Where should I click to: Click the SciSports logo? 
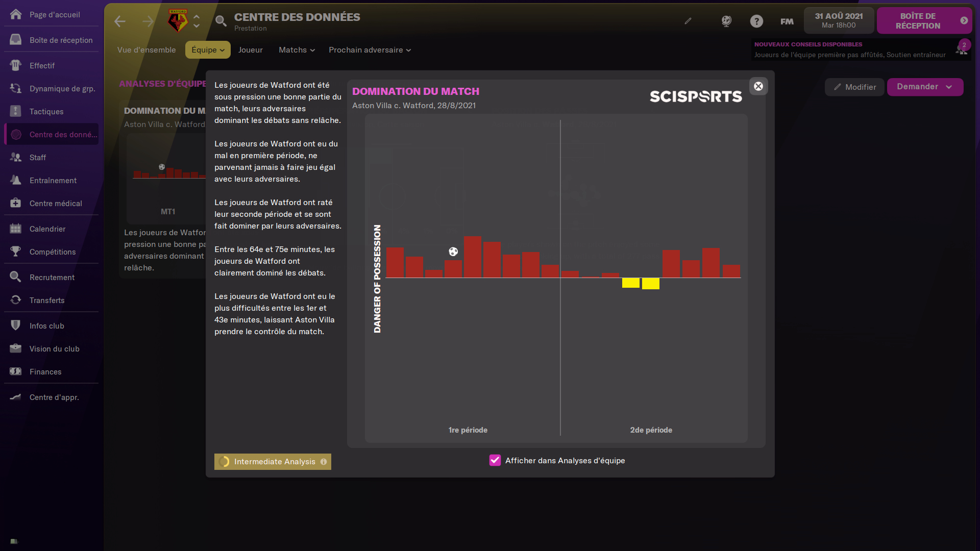point(696,96)
